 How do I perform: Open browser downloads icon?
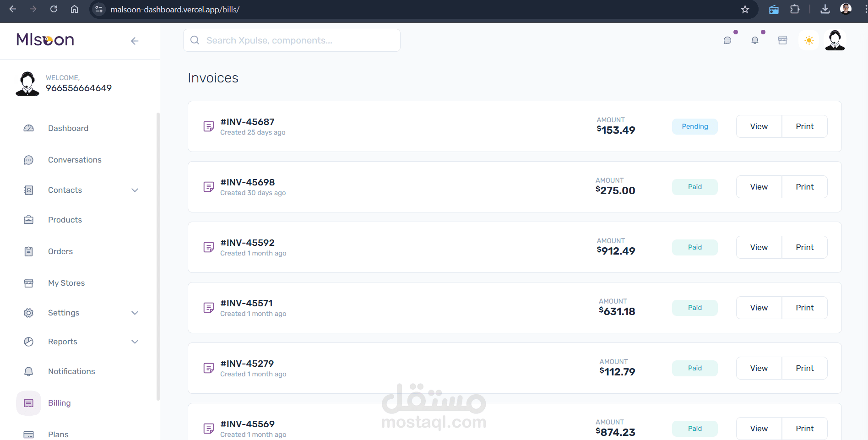click(x=825, y=9)
